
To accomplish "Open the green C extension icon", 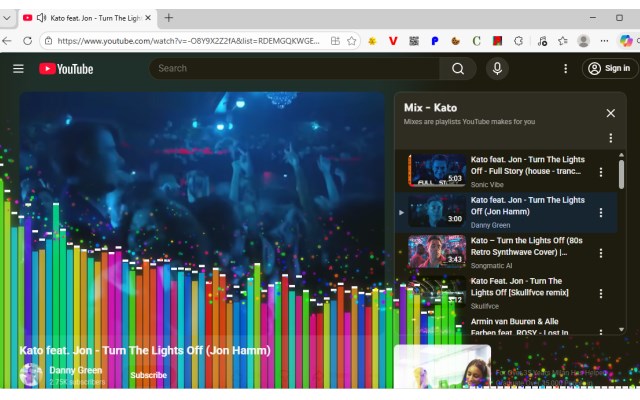I will click(x=476, y=41).
